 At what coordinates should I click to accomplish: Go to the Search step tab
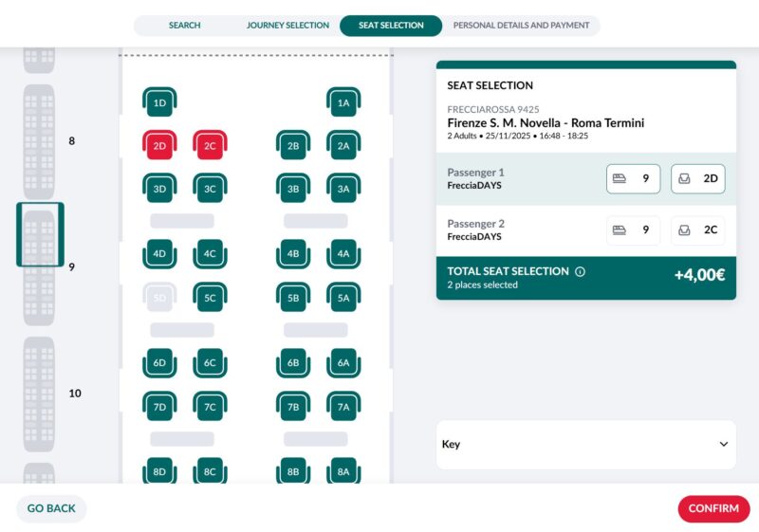(184, 26)
